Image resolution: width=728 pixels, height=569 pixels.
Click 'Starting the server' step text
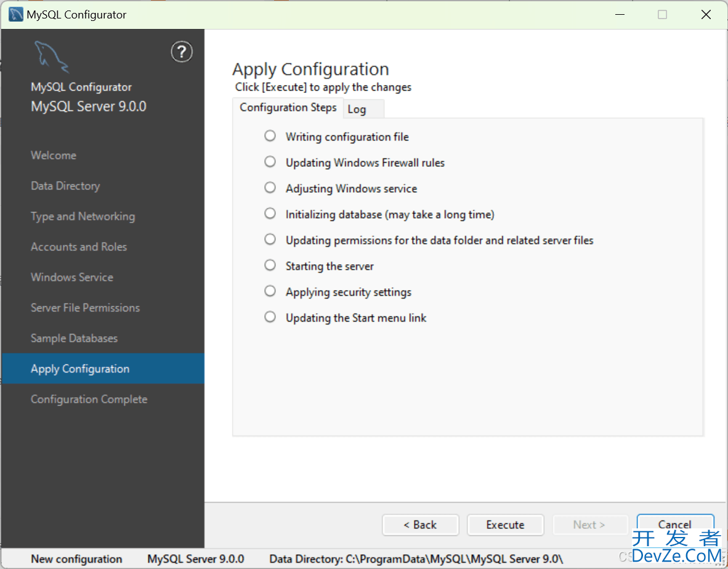(330, 267)
